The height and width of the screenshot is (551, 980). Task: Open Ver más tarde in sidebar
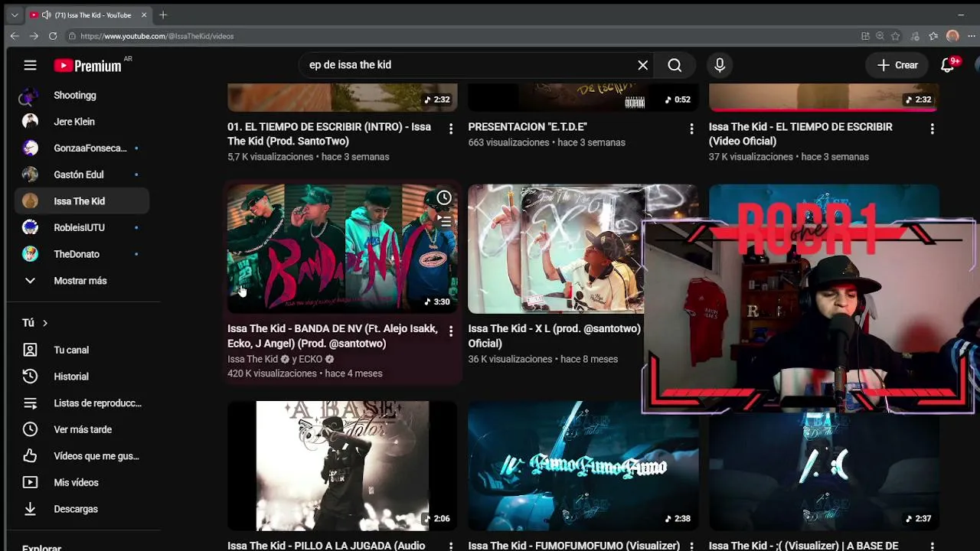[82, 429]
